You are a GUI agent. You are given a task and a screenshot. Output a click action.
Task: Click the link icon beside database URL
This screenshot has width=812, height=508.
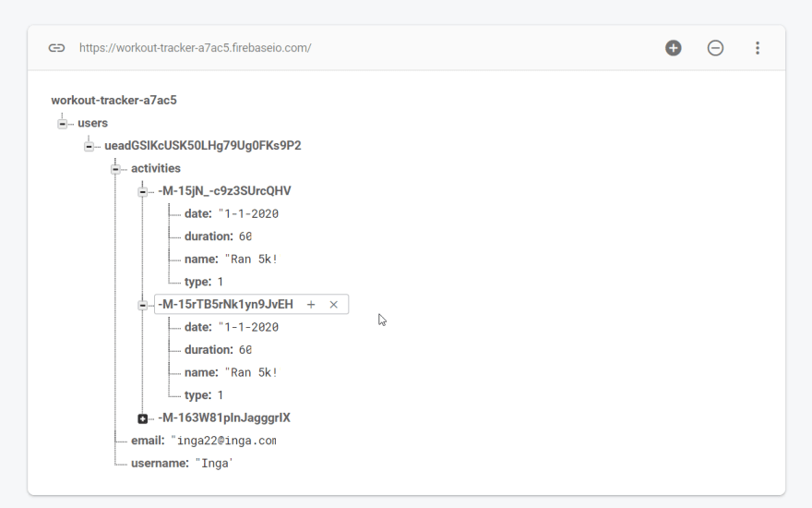[x=56, y=48]
